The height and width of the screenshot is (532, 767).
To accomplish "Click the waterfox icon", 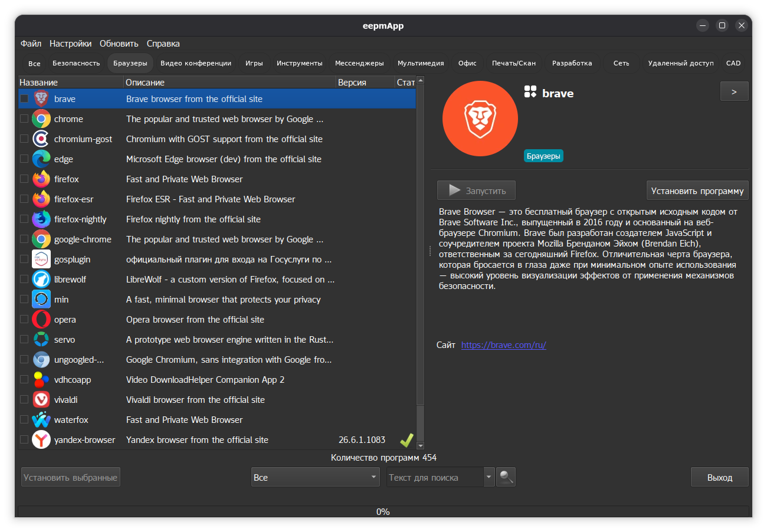I will (x=41, y=420).
